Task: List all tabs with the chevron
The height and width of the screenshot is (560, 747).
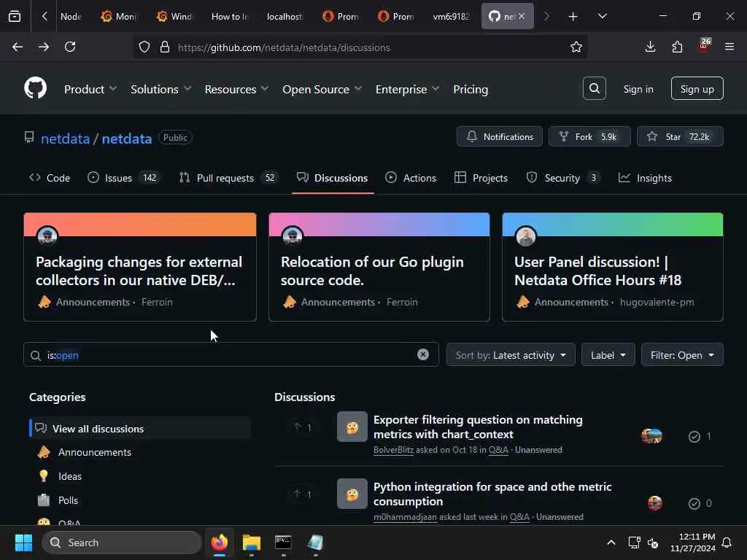Action: 602,16
